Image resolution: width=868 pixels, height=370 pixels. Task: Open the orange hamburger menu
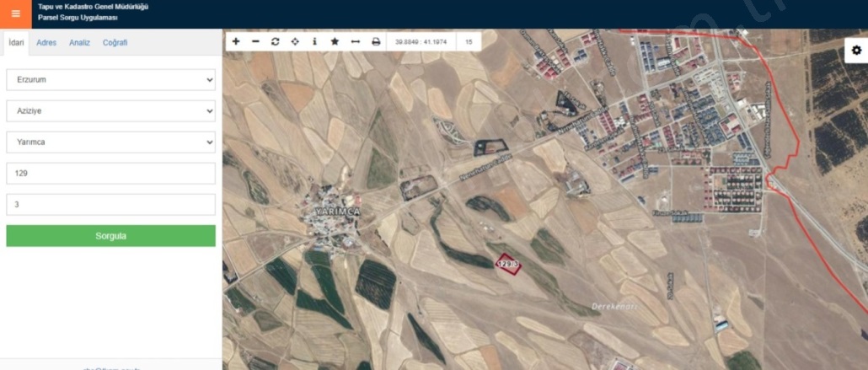click(x=15, y=13)
